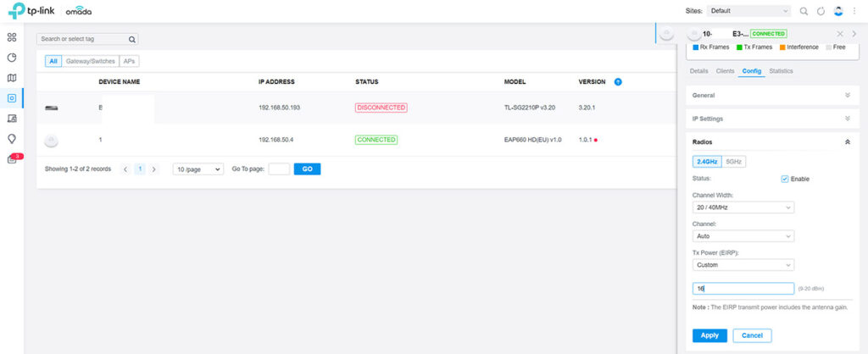Image resolution: width=868 pixels, height=354 pixels.
Task: Open the Clients icon in sidebar
Action: coord(12,119)
